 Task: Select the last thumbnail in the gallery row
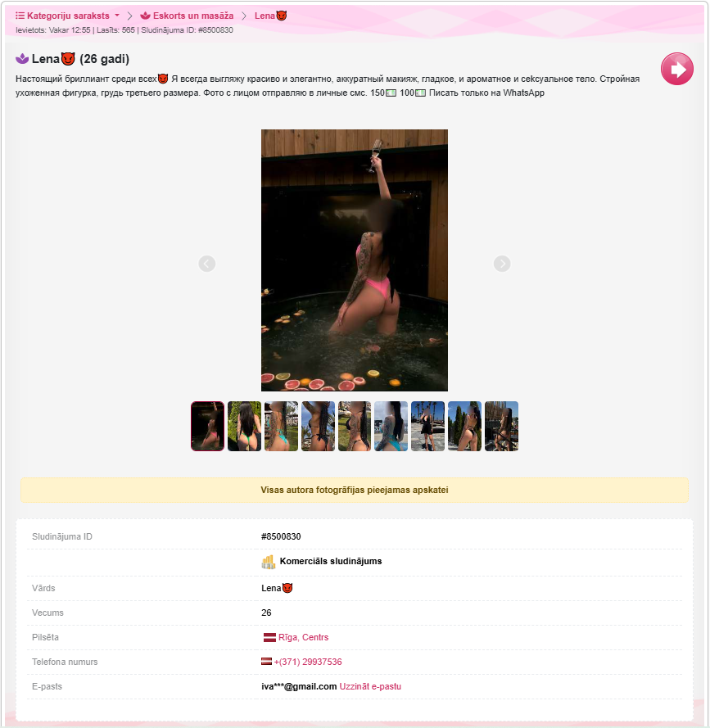[501, 426]
